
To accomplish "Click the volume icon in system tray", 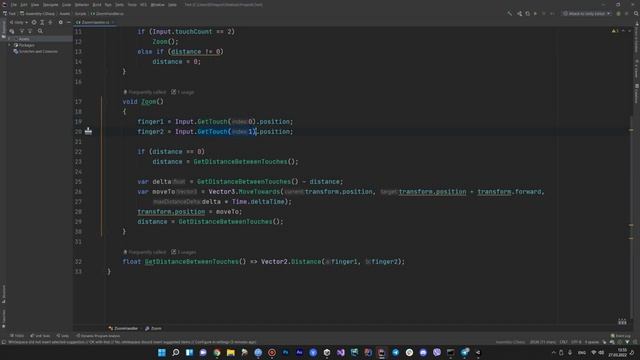I will [x=601, y=353].
